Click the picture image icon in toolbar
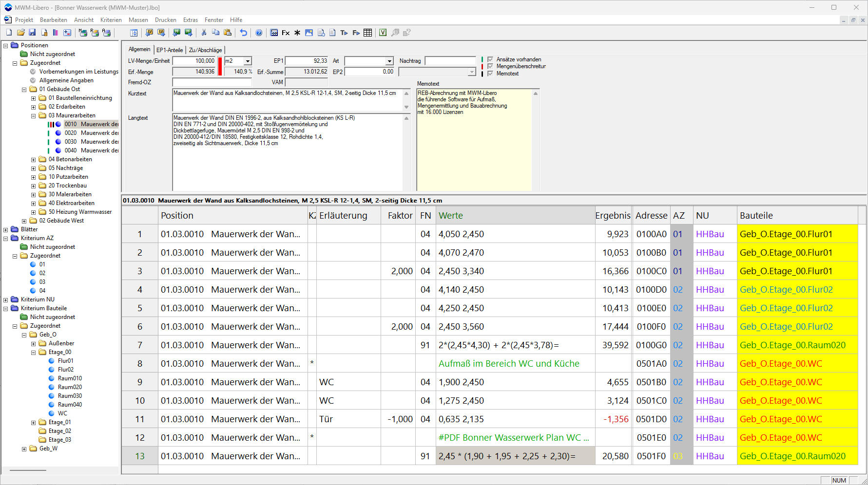The width and height of the screenshot is (868, 485). [309, 33]
